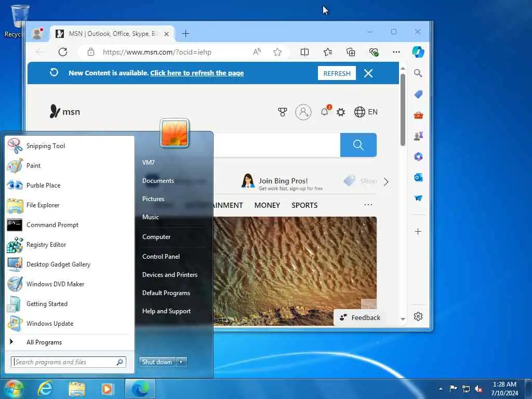Open MSN rewards trophy icon

pos(282,112)
